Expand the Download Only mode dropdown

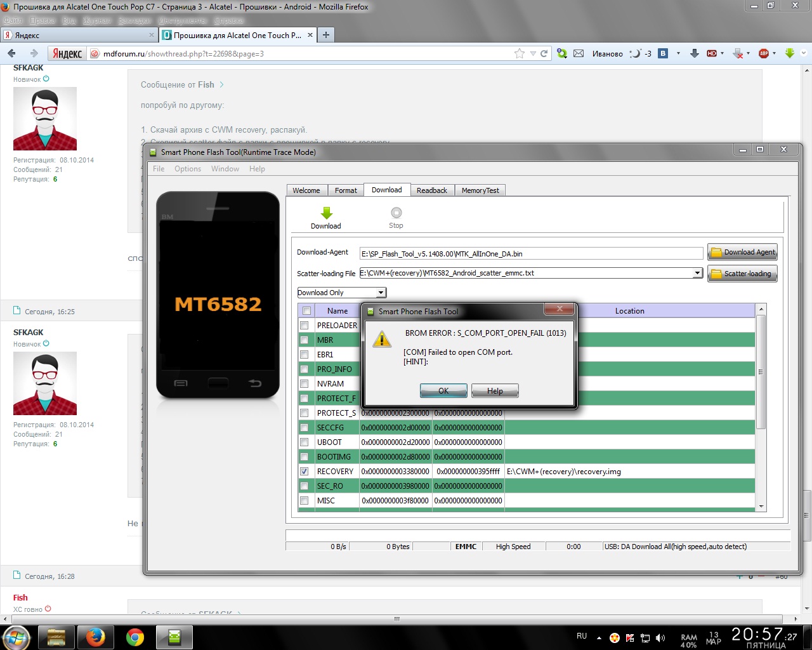[381, 293]
